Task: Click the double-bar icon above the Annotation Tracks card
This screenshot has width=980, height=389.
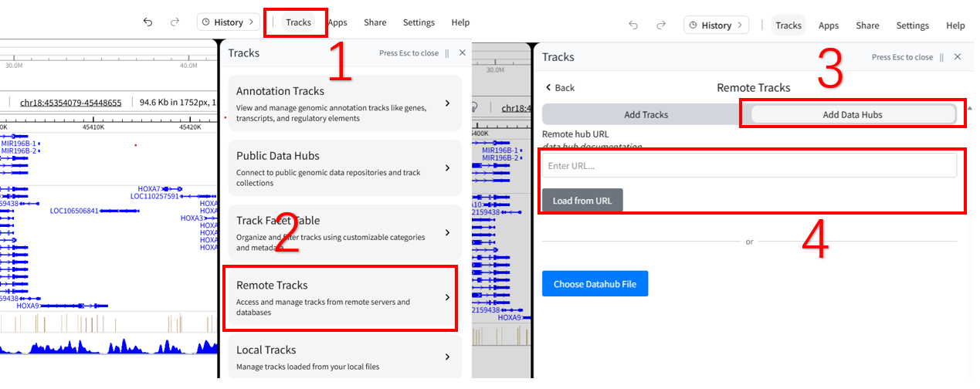Action: click(x=447, y=53)
